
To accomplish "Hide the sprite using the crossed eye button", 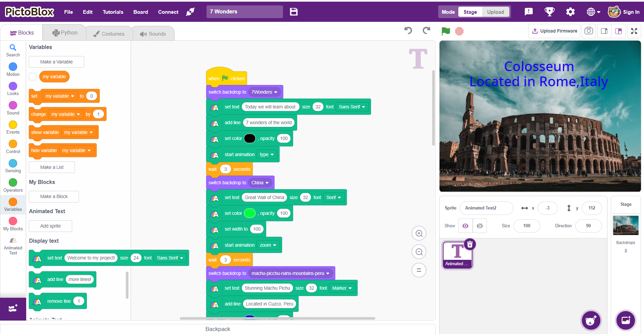I will (479, 226).
